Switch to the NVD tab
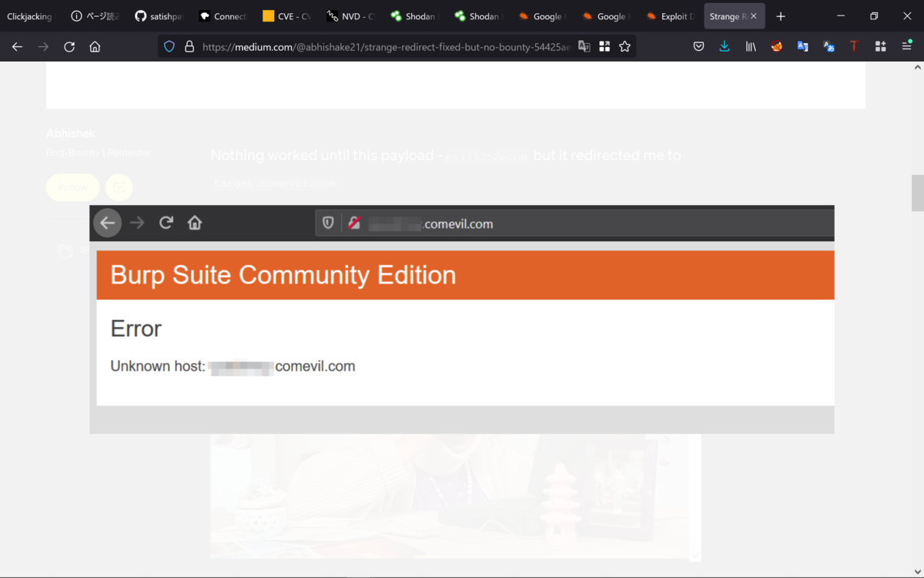 click(350, 16)
